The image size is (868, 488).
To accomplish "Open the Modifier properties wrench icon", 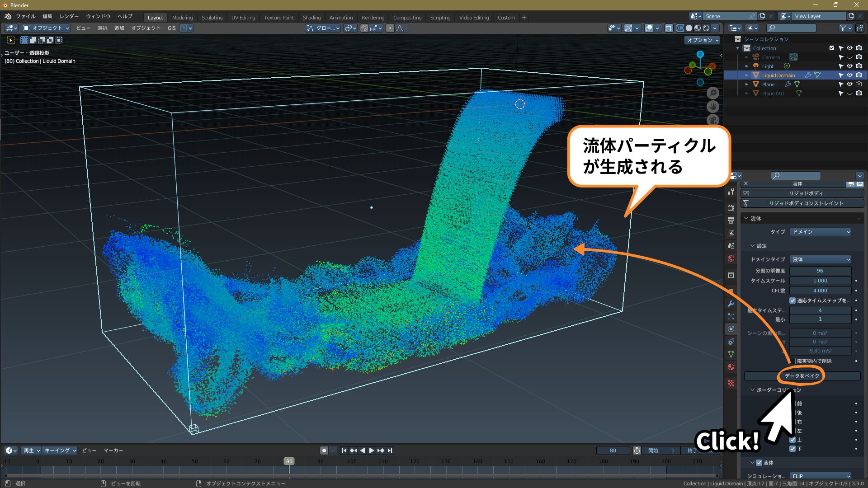I will 731,304.
